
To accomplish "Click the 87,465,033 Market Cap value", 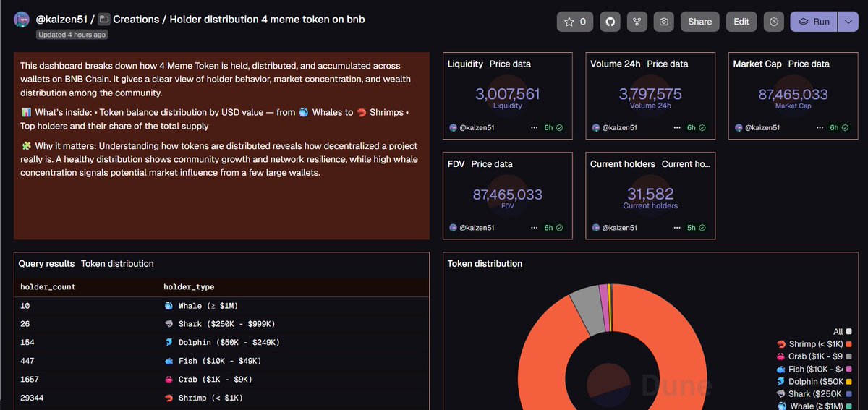I will [793, 94].
